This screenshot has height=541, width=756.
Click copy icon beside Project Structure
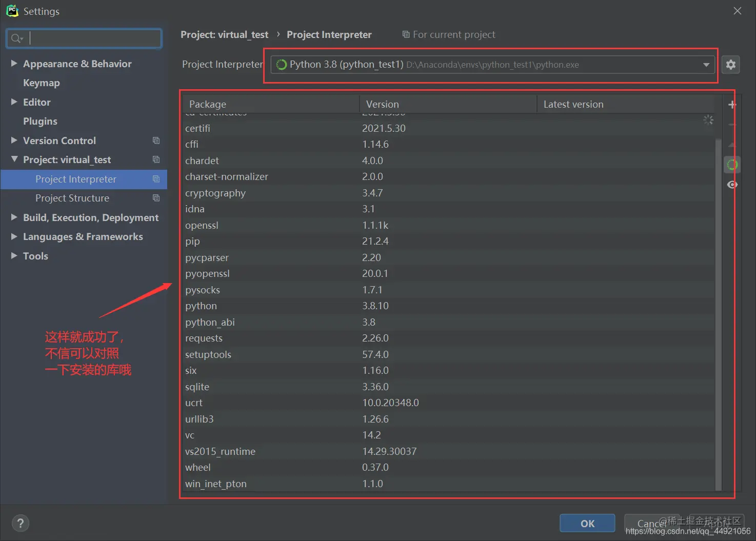[156, 198]
